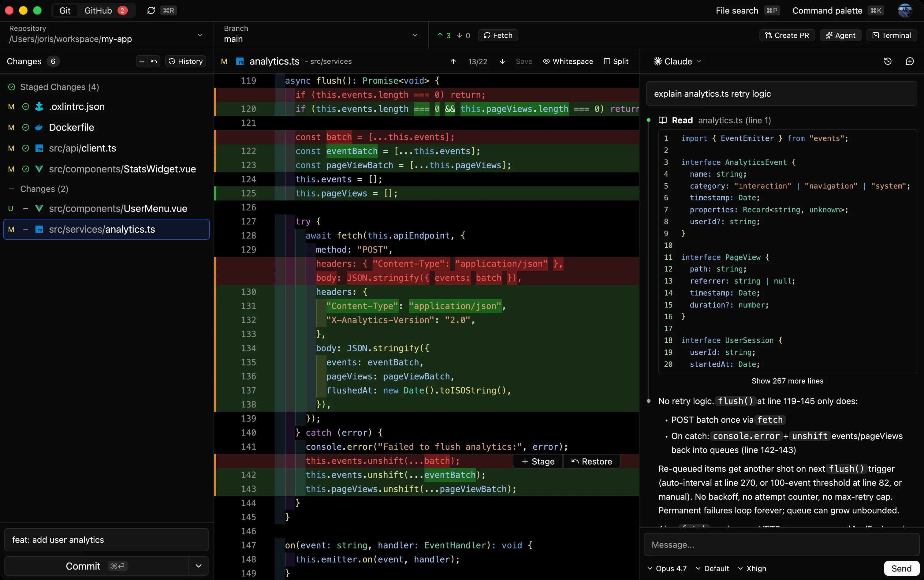Viewport: 924px width, 580px height.
Task: Click the commits ahead indicator showing 3
Action: (444, 35)
